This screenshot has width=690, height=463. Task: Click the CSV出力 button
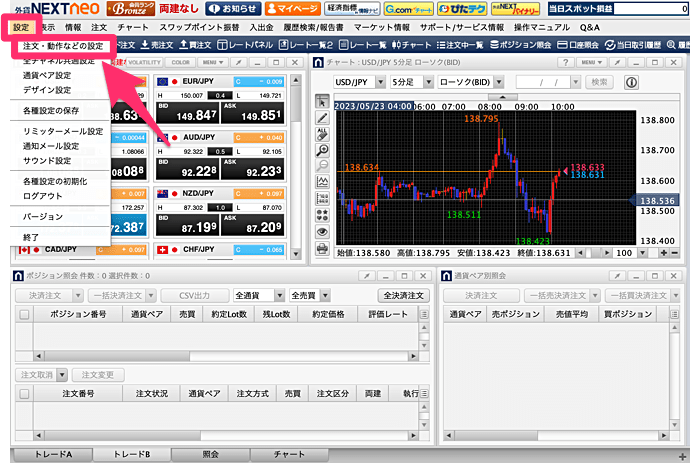tap(195, 295)
